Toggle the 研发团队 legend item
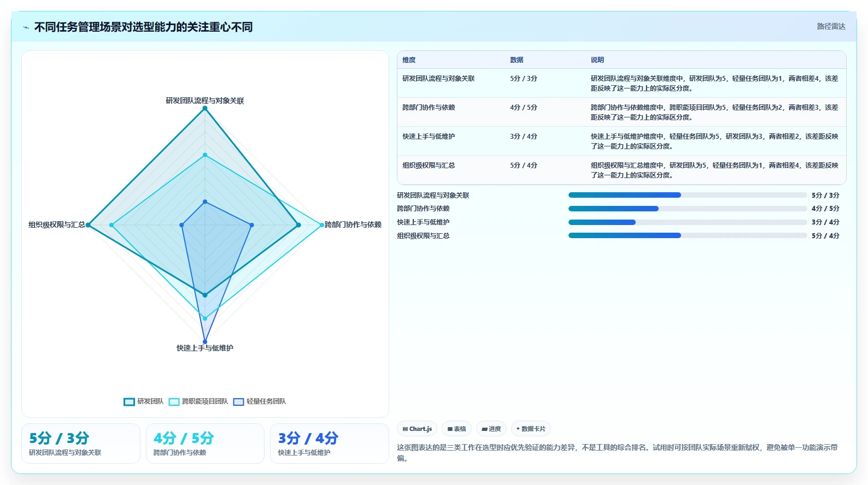Viewport: 868px width, 485px height. 144,401
